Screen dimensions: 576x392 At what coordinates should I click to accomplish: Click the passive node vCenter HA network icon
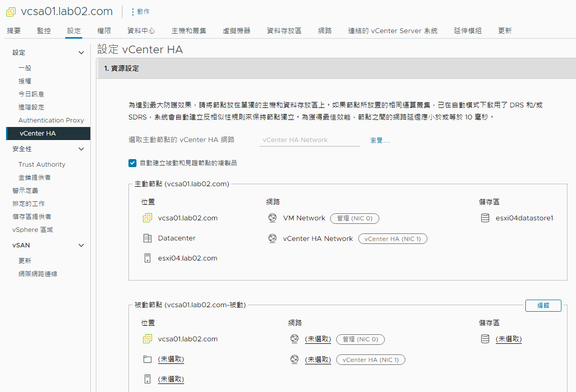click(294, 359)
